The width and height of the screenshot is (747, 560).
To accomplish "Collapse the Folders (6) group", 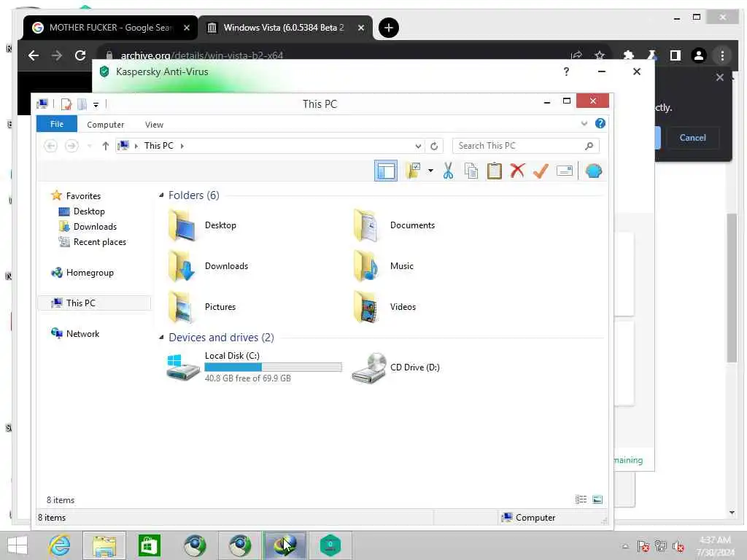I will tap(161, 195).
